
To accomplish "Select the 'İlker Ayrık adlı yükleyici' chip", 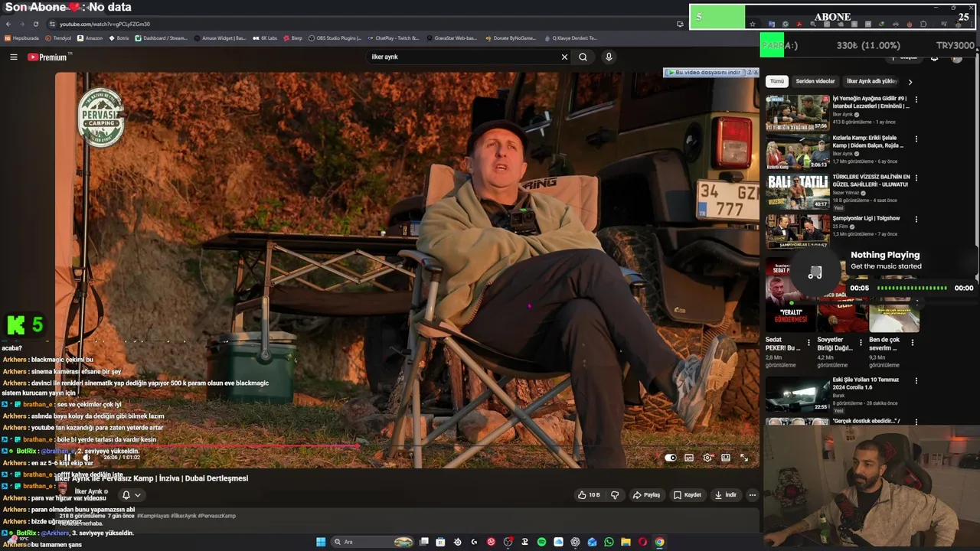I will point(872,81).
